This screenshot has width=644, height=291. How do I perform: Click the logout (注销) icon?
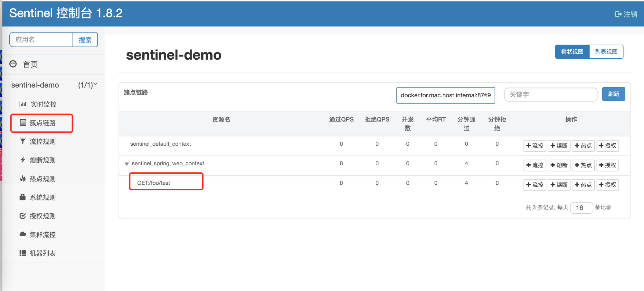point(618,14)
